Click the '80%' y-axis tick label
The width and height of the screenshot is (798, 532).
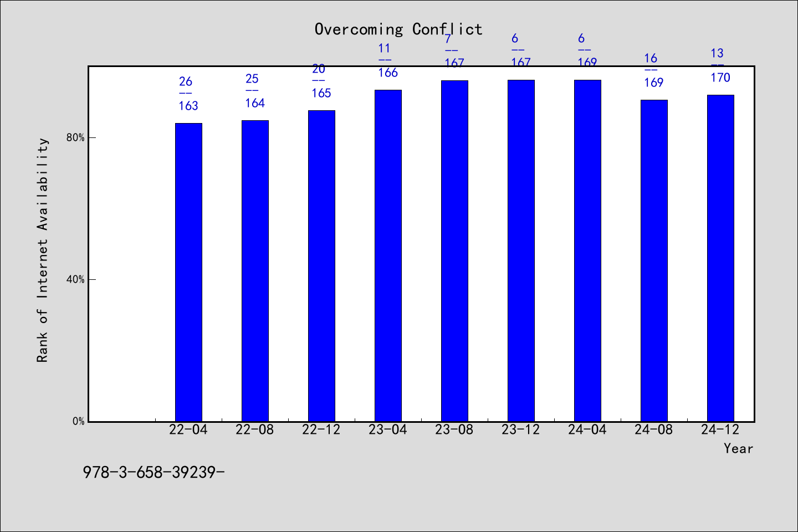point(76,137)
